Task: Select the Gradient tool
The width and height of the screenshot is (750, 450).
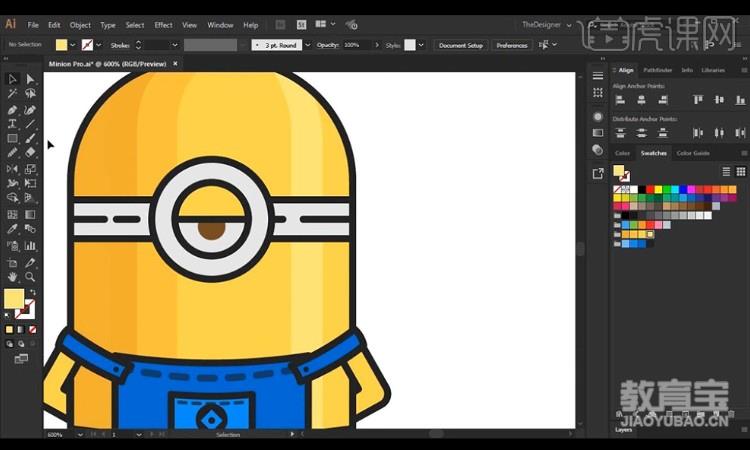Action: coord(30,214)
